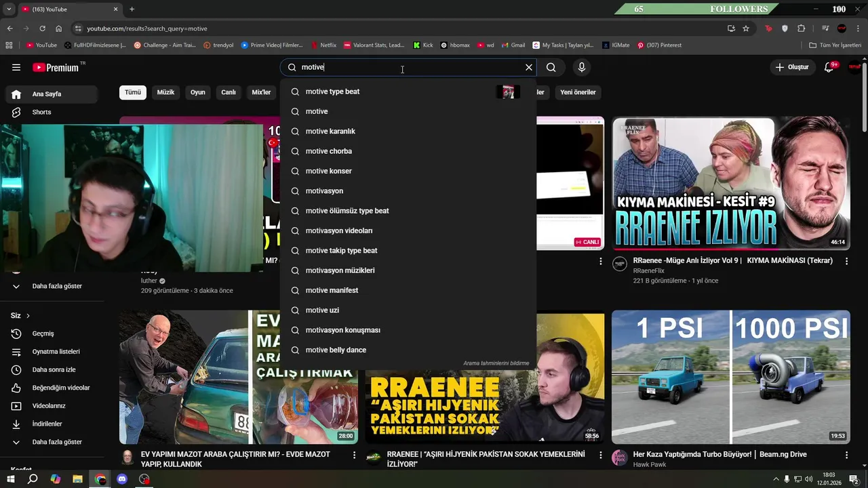Open the Hawk Pawk channel link
The width and height of the screenshot is (868, 488).
pyautogui.click(x=650, y=465)
